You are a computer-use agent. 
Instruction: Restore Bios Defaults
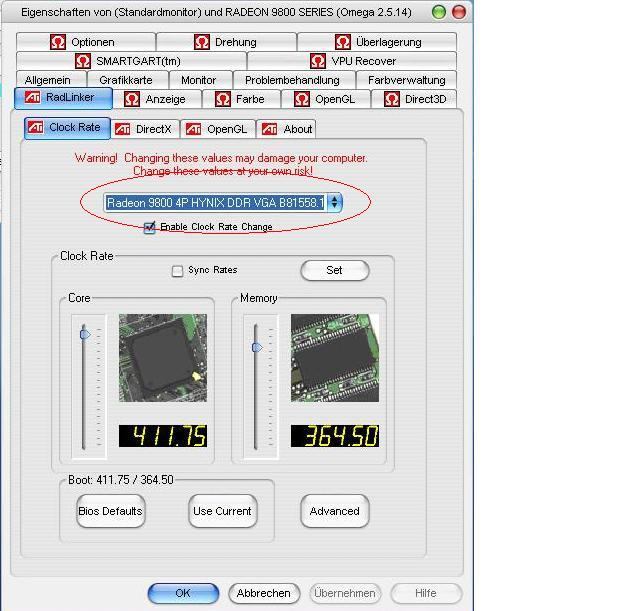(111, 511)
